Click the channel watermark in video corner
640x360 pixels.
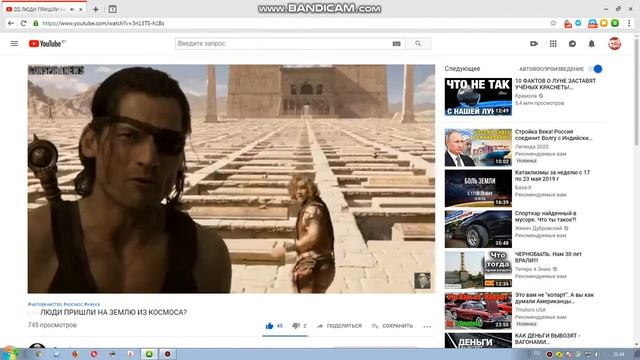tap(422, 280)
